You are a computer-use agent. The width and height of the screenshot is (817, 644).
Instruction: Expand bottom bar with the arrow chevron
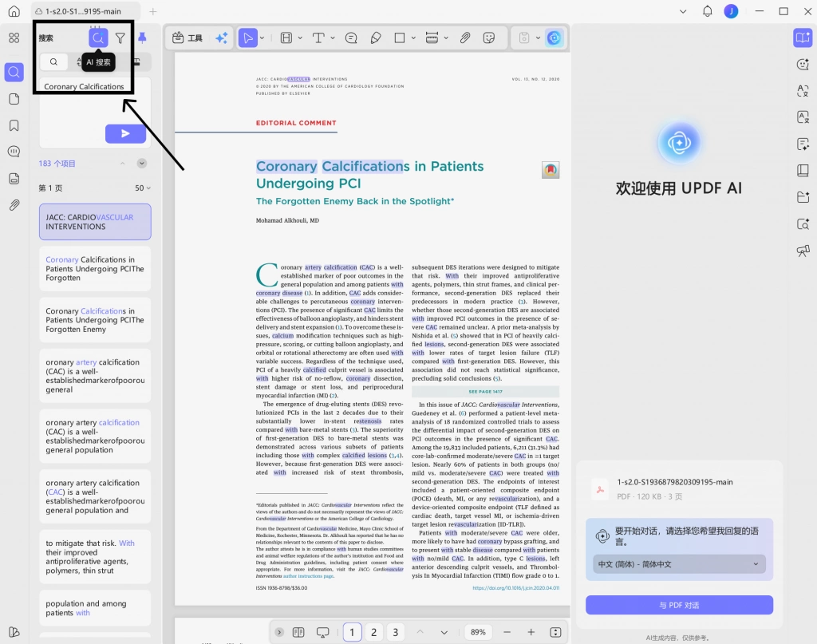(x=279, y=632)
